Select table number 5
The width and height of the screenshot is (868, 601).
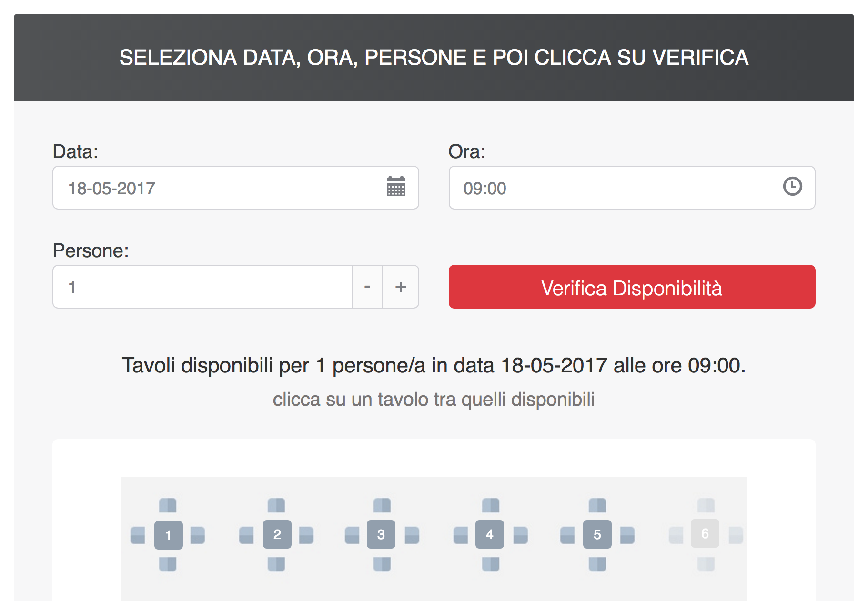pyautogui.click(x=597, y=534)
